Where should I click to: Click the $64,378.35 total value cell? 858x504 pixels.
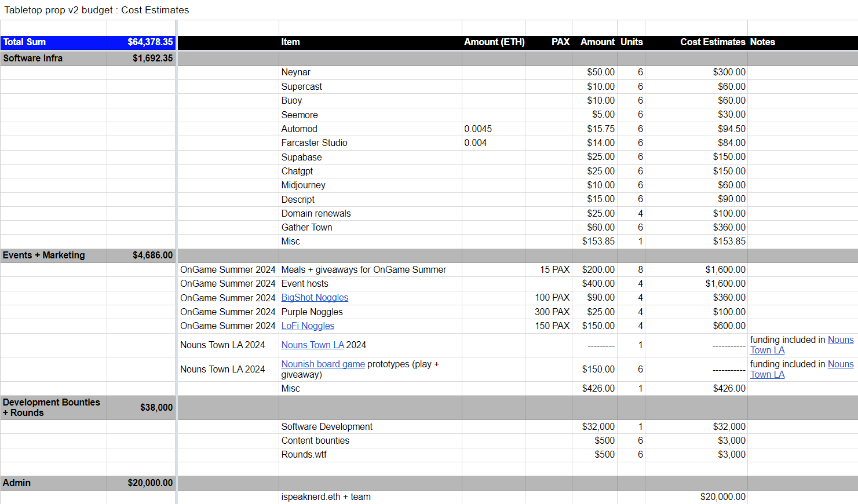click(x=141, y=42)
